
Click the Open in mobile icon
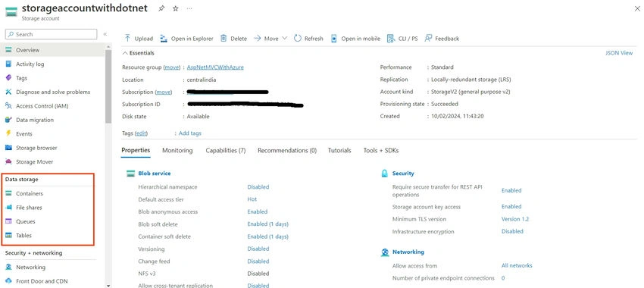click(334, 38)
